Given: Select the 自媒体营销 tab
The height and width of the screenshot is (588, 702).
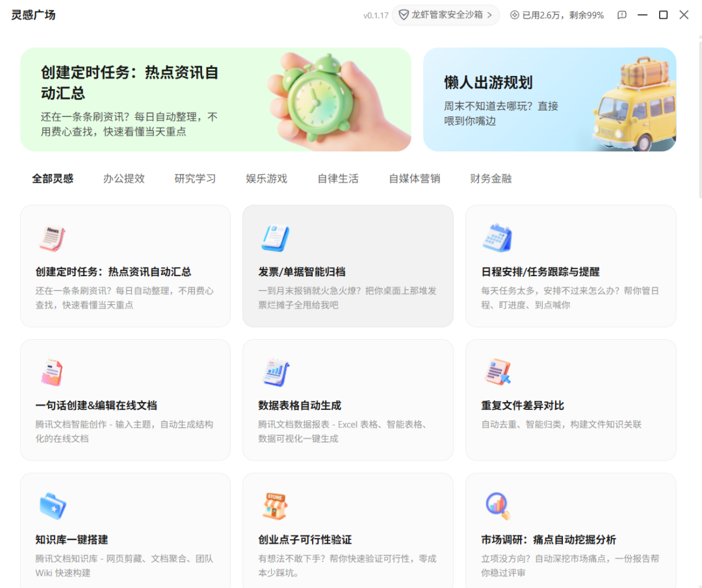Looking at the screenshot, I should [x=414, y=179].
